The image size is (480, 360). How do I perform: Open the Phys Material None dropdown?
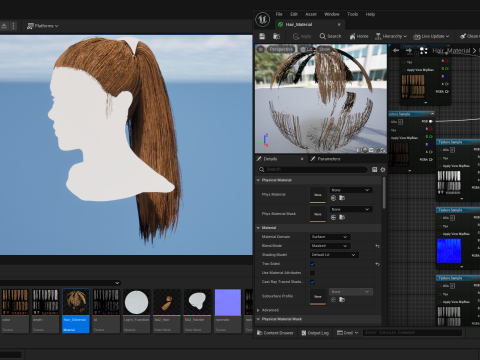pos(351,190)
